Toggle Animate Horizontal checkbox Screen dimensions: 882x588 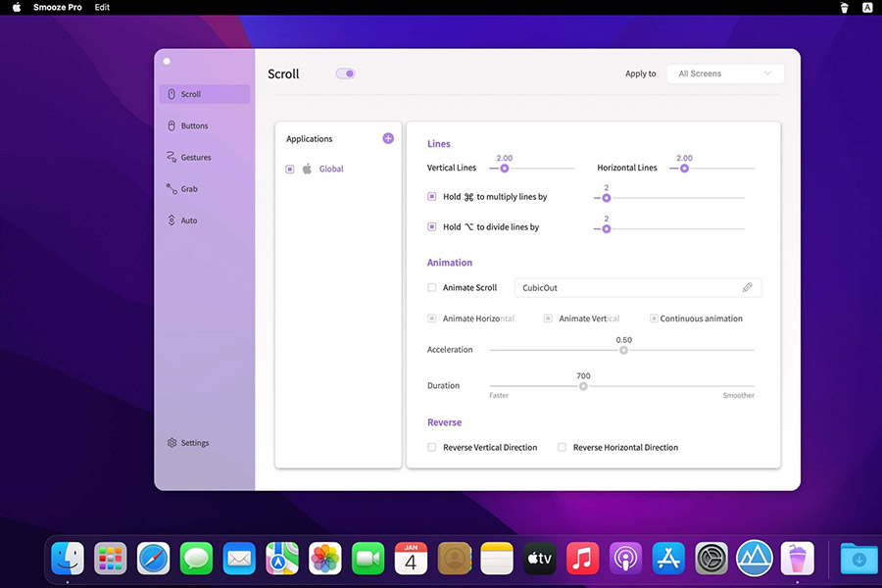pyautogui.click(x=431, y=318)
